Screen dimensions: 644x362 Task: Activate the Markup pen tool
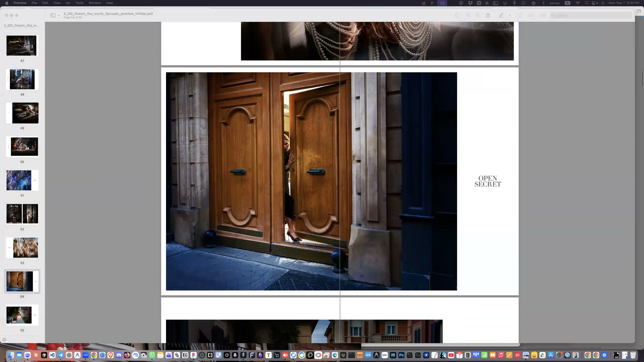[501, 15]
